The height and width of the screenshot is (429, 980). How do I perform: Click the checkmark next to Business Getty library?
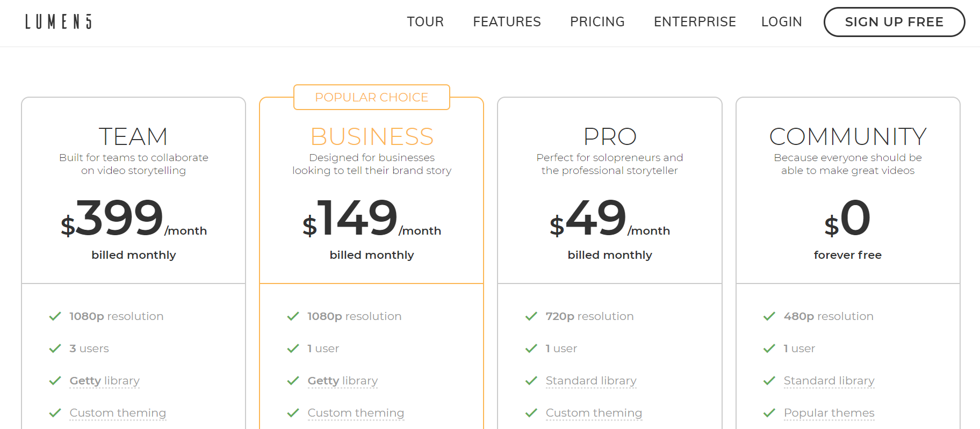point(293,381)
